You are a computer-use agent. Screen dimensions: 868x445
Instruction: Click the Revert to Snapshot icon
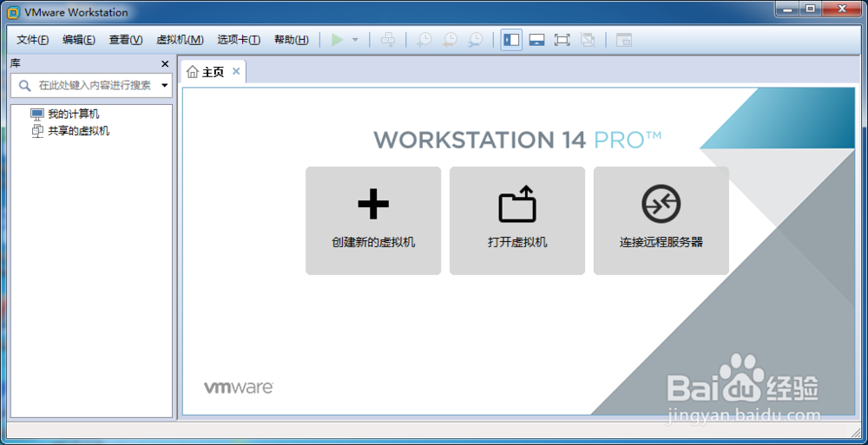pyautogui.click(x=450, y=40)
